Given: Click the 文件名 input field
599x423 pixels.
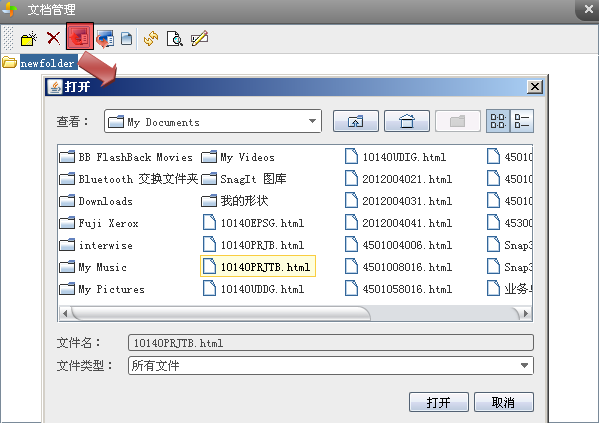Looking at the screenshot, I should coord(331,343).
